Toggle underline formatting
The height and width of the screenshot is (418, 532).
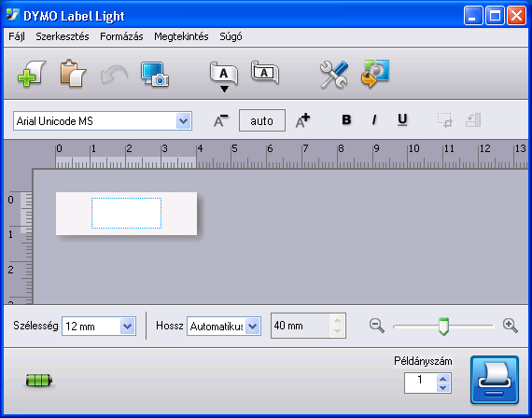pos(402,119)
